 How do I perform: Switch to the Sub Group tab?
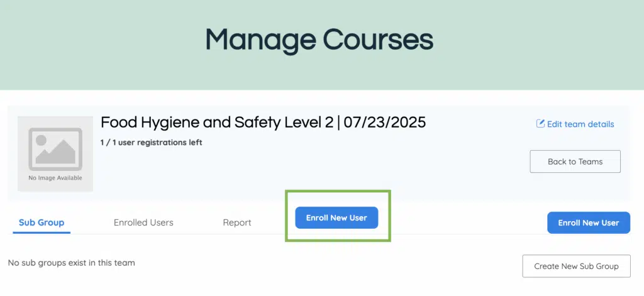[42, 222]
